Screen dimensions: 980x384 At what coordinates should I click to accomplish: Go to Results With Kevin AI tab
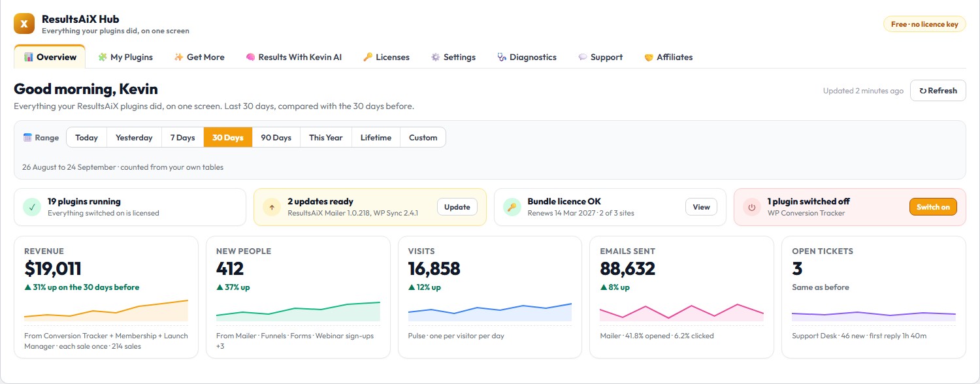(293, 57)
